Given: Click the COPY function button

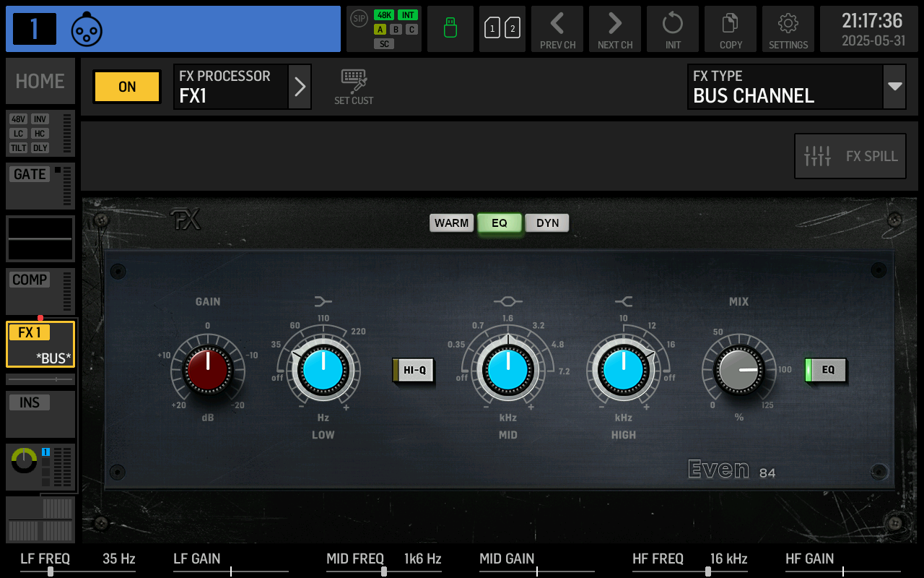Looking at the screenshot, I should [730, 29].
